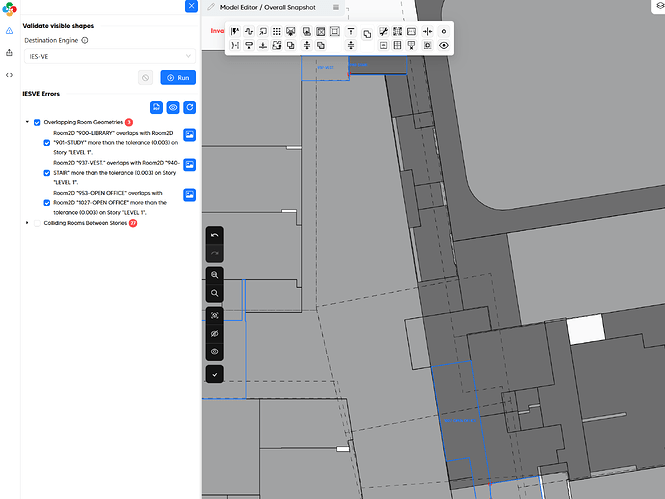Check the Colliding Rooms Between Stories checkbox
Image resolution: width=665 pixels, height=499 pixels.
pos(37,223)
